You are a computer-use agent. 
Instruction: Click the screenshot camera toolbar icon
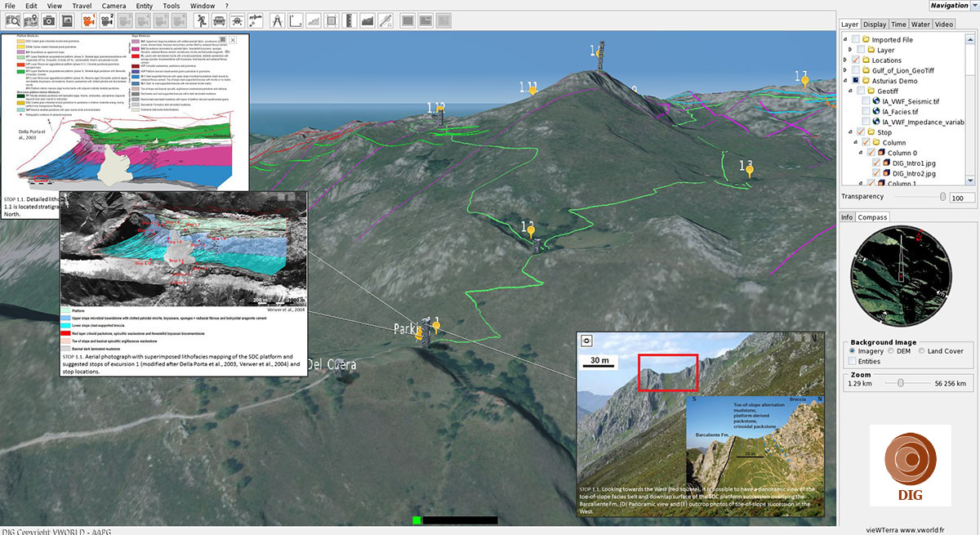coord(50,20)
